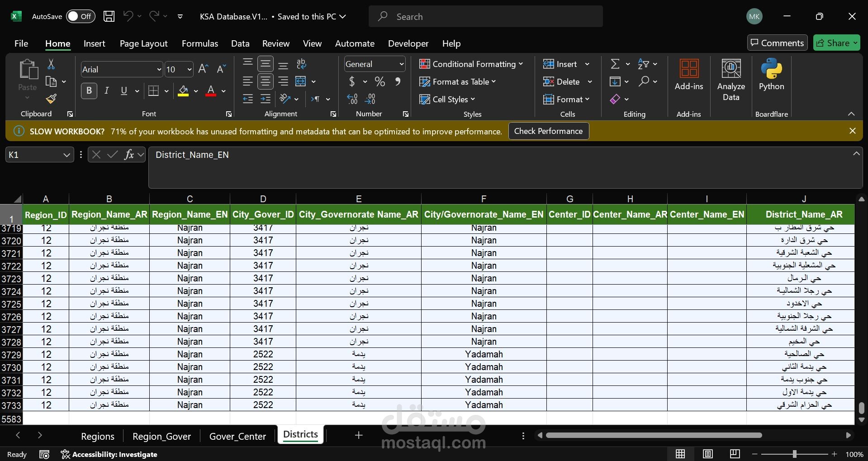Screen dimensions: 868x461
Task: Click the Check Performance button
Action: [548, 131]
